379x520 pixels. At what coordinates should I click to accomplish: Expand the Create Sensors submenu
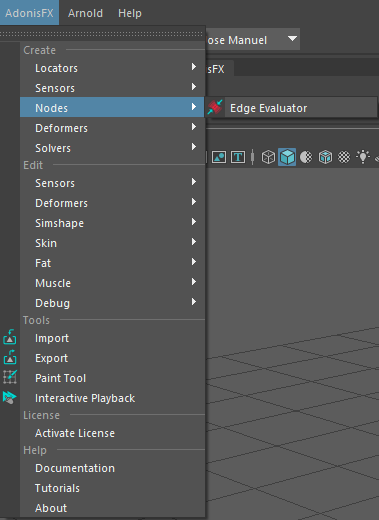click(x=112, y=88)
